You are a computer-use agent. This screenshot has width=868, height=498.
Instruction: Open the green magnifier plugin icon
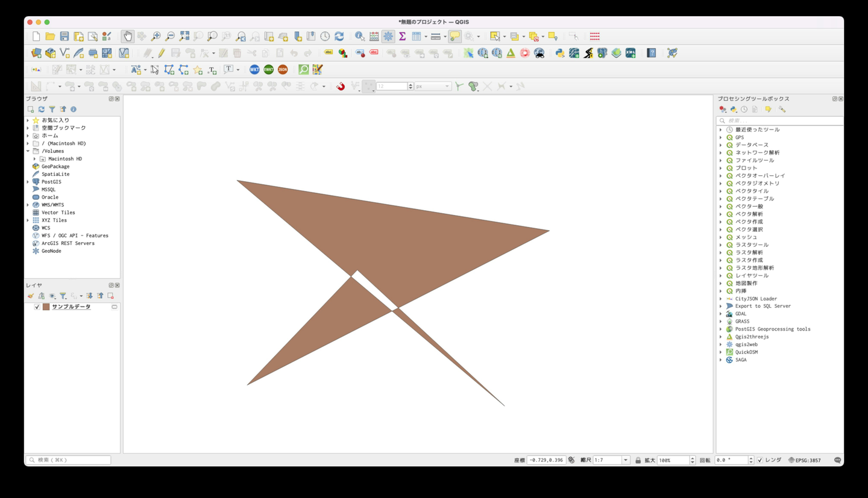304,70
